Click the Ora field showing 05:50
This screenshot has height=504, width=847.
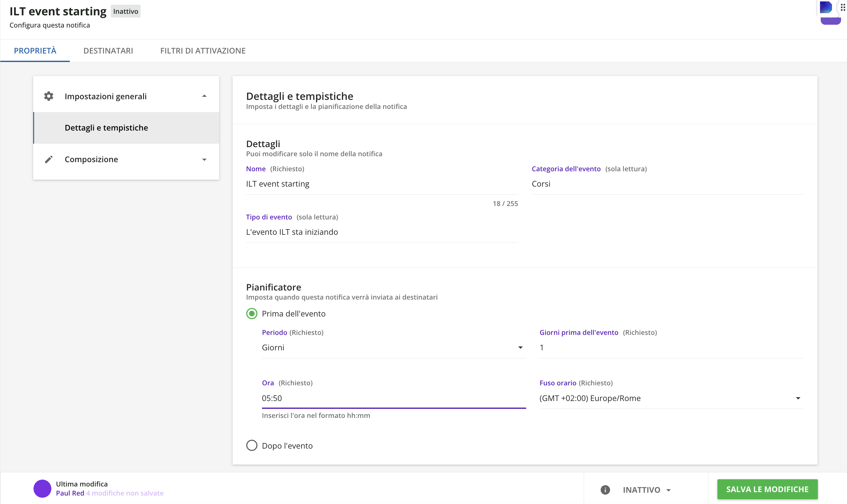click(x=394, y=398)
